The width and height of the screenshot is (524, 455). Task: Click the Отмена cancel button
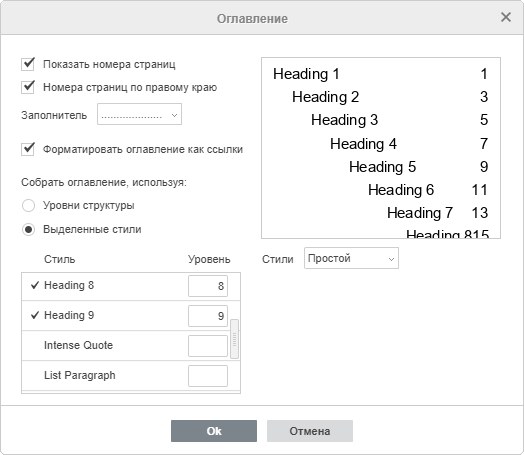point(310,431)
